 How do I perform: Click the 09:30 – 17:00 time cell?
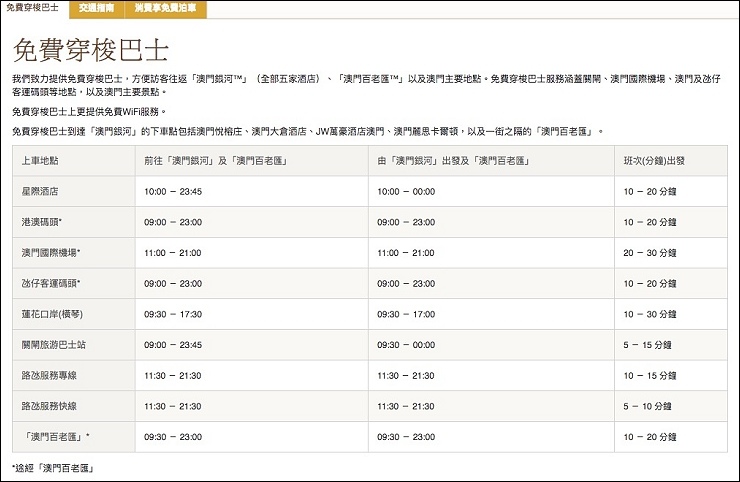(x=406, y=314)
